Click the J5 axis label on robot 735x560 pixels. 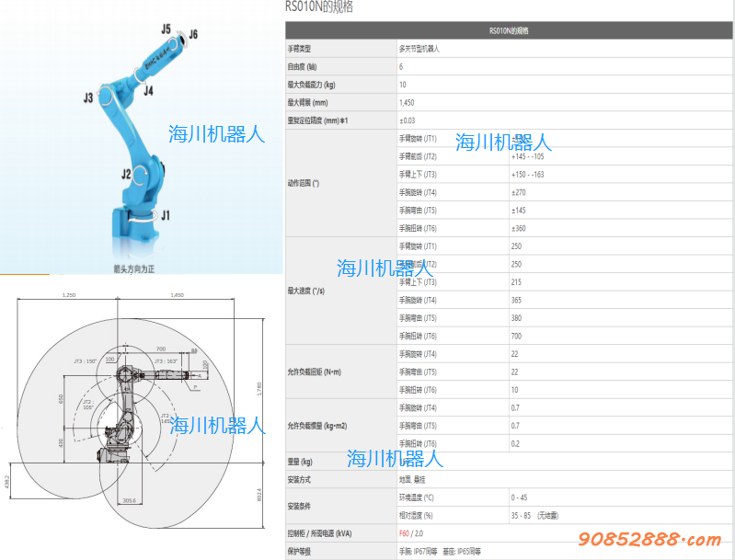pos(166,29)
